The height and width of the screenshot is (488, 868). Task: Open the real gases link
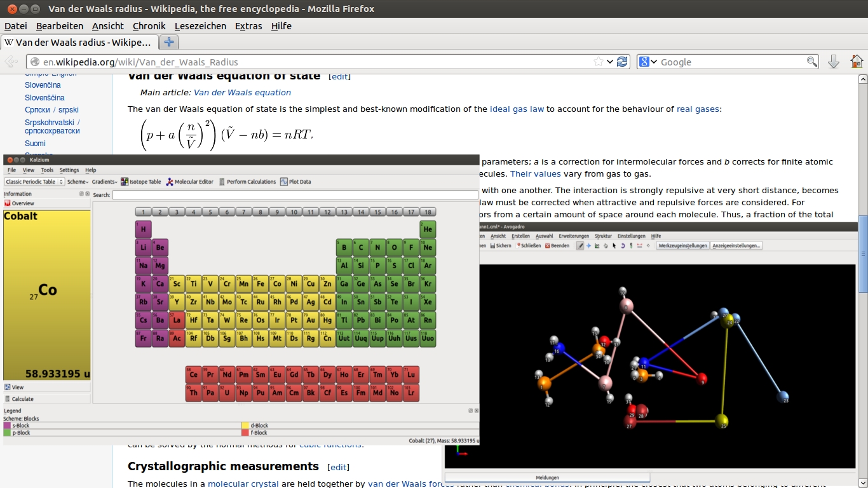click(698, 109)
